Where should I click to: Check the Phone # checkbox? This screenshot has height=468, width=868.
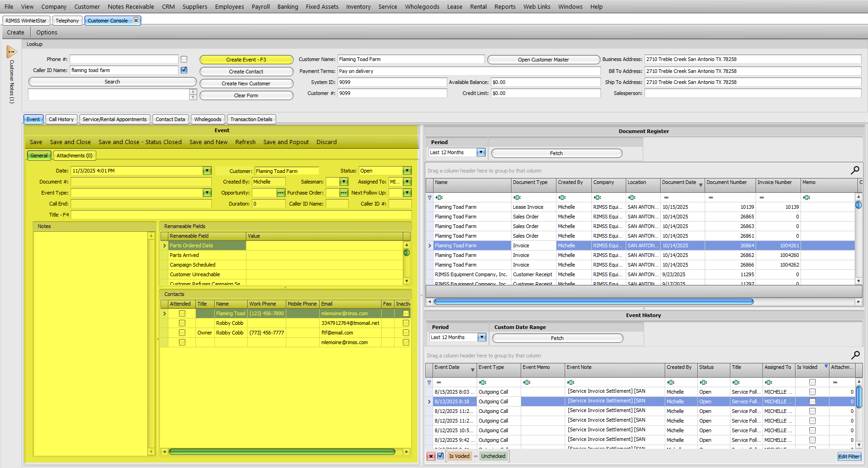[x=184, y=59]
